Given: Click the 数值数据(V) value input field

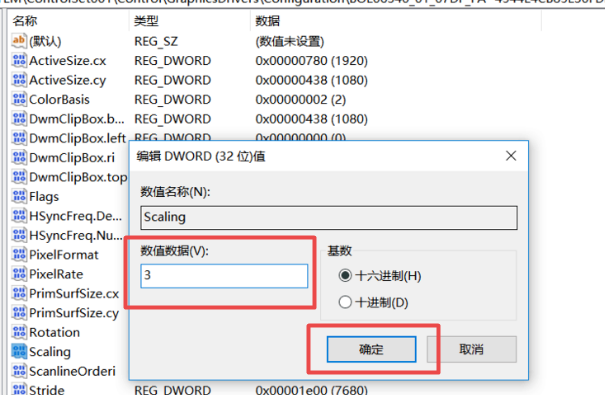Looking at the screenshot, I should pyautogui.click(x=224, y=276).
